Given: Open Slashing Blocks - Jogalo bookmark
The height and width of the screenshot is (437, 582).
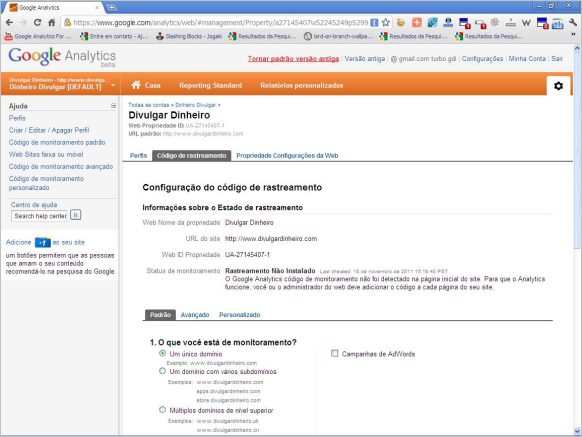Looking at the screenshot, I should (x=189, y=36).
